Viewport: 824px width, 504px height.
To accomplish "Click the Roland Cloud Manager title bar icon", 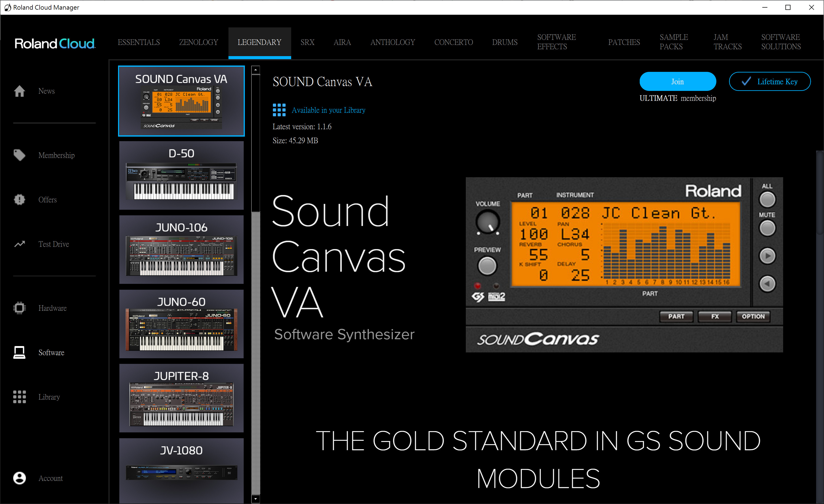I will [x=7, y=7].
